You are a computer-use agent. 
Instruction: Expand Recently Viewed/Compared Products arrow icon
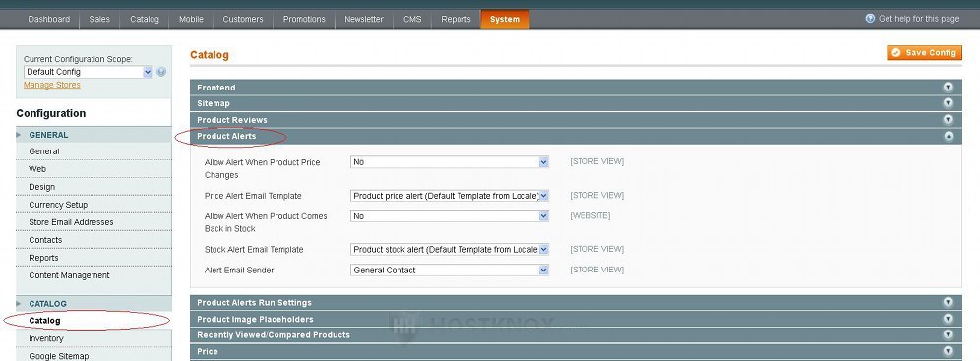(x=949, y=334)
